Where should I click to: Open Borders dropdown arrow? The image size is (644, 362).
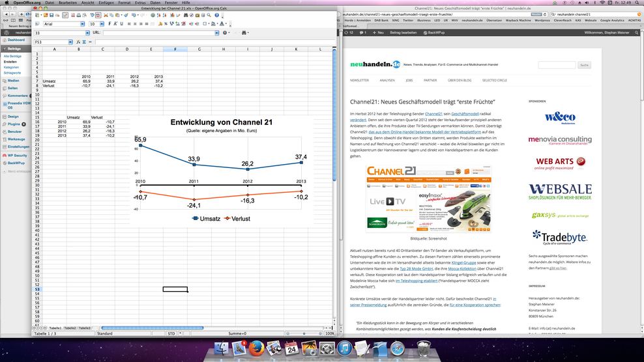click(x=209, y=24)
